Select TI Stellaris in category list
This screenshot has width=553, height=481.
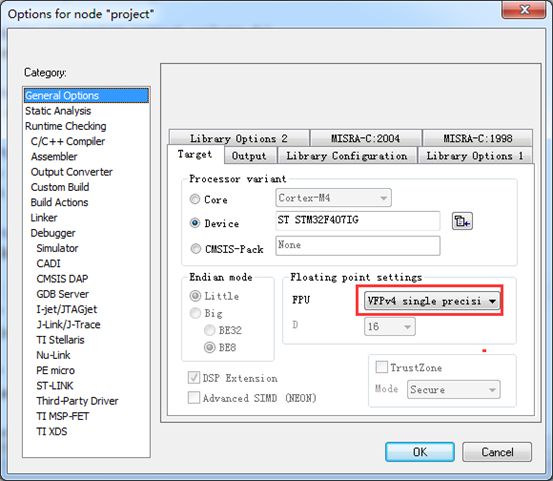click(x=60, y=340)
